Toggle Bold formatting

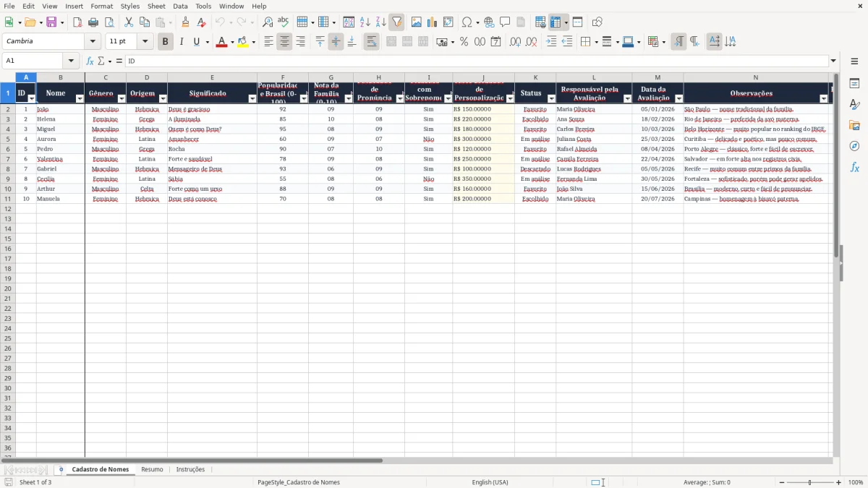[x=165, y=42]
